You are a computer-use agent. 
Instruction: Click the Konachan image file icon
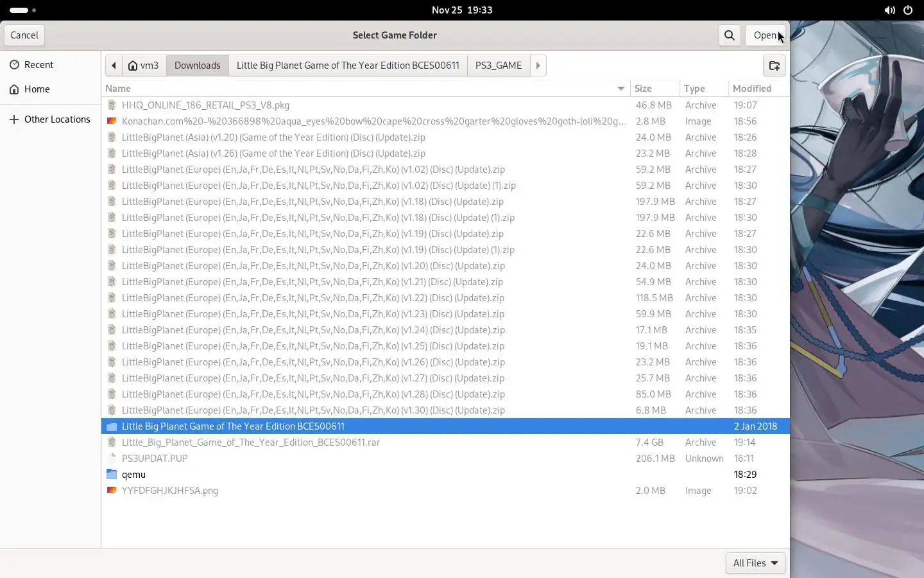click(x=112, y=121)
